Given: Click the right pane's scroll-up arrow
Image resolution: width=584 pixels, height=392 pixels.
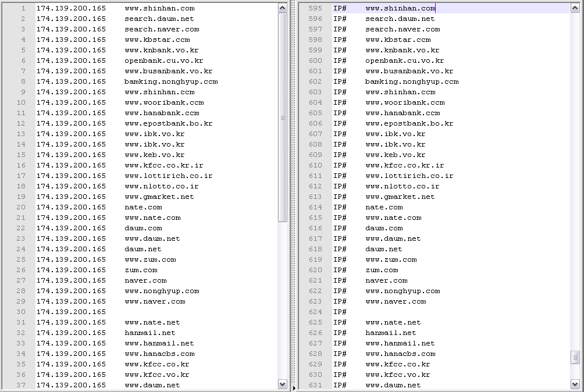Looking at the screenshot, I should (575, 8).
